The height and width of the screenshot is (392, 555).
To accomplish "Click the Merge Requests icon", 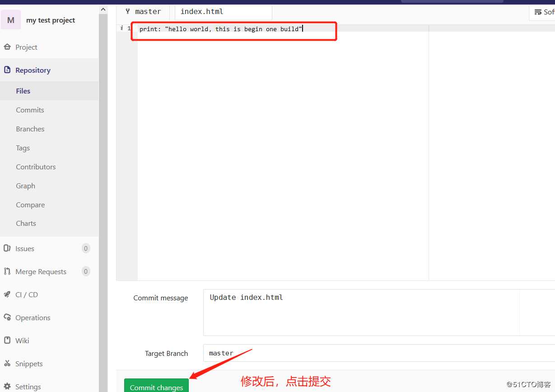I will click(x=7, y=271).
